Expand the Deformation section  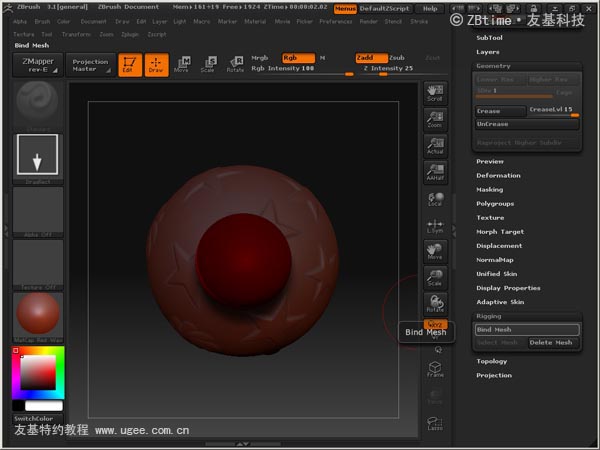click(x=498, y=175)
